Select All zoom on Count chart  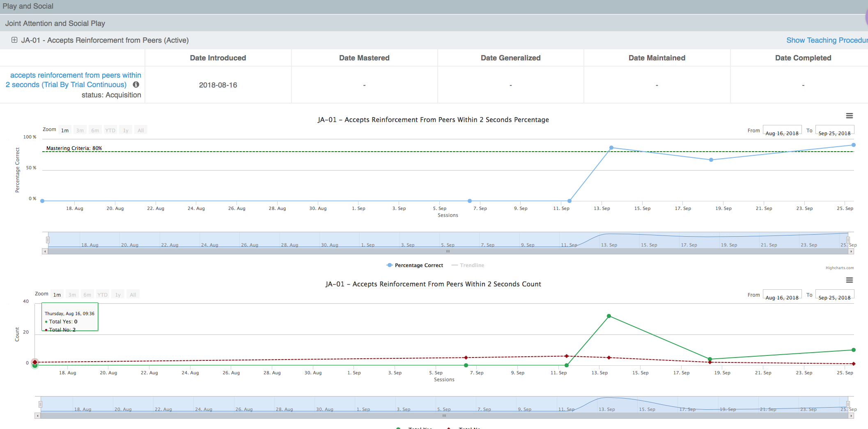(x=133, y=295)
